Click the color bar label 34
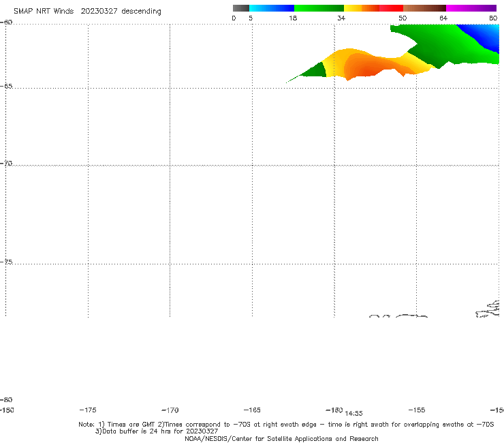This screenshot has height=443, width=504. point(341,18)
